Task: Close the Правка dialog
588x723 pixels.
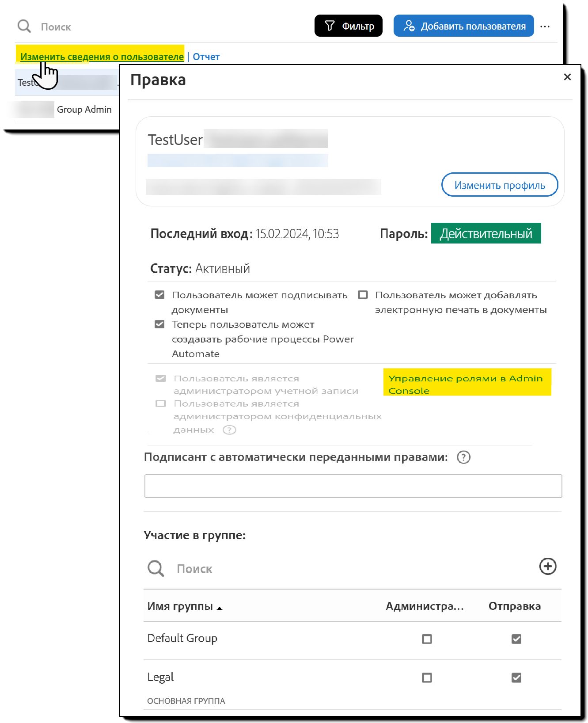Action: tap(568, 77)
